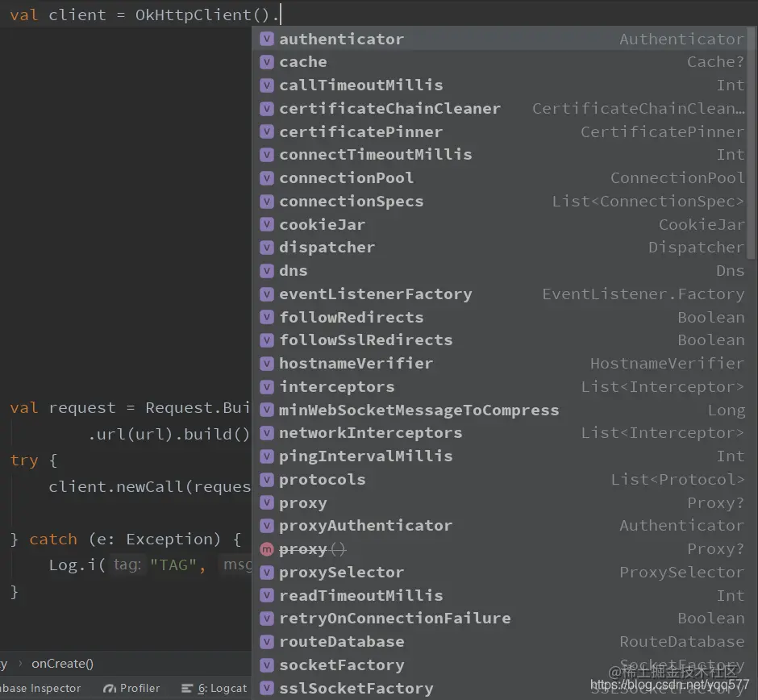Image resolution: width=758 pixels, height=700 pixels.
Task: Select sslSocketFactory suggestion
Action: point(499,688)
